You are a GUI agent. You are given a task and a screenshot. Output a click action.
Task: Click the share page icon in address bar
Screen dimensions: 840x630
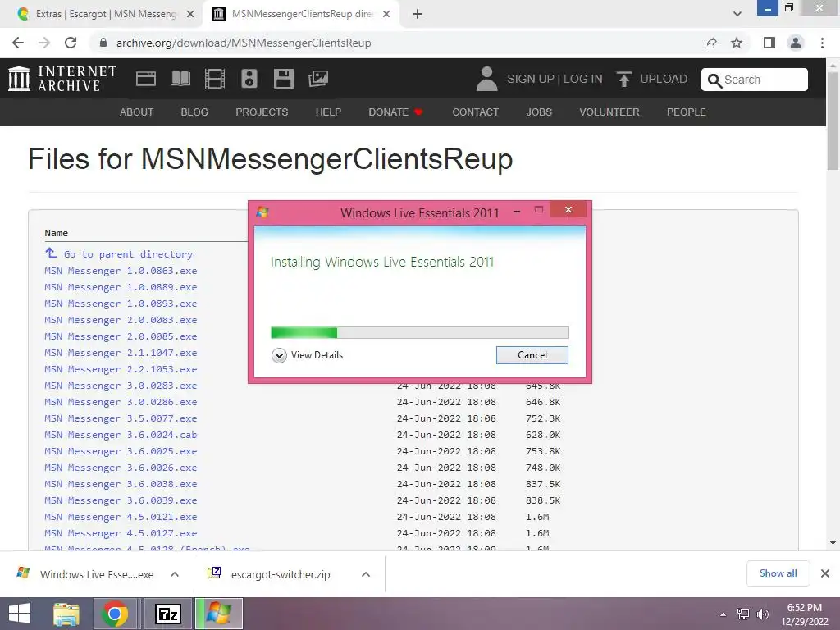(x=710, y=43)
